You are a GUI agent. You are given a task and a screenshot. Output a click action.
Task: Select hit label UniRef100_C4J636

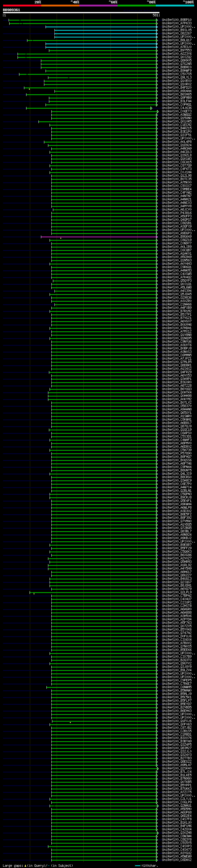click(x=176, y=108)
